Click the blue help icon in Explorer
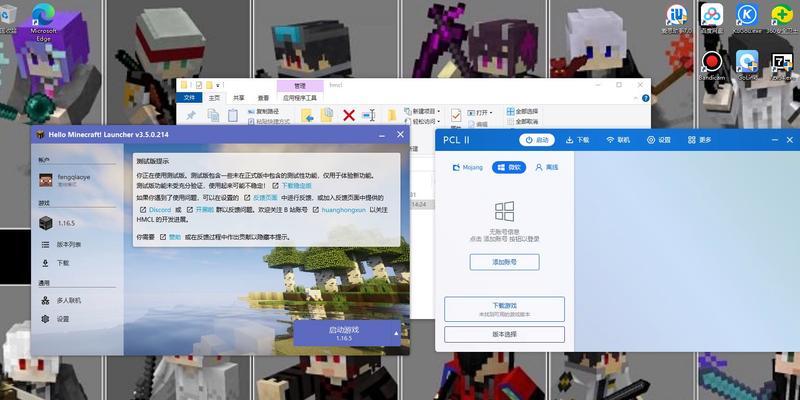 [x=645, y=97]
